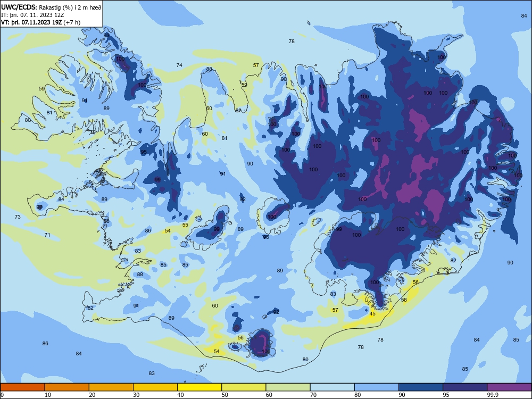
Task: Click the legend label '99.9'
Action: coord(492,395)
